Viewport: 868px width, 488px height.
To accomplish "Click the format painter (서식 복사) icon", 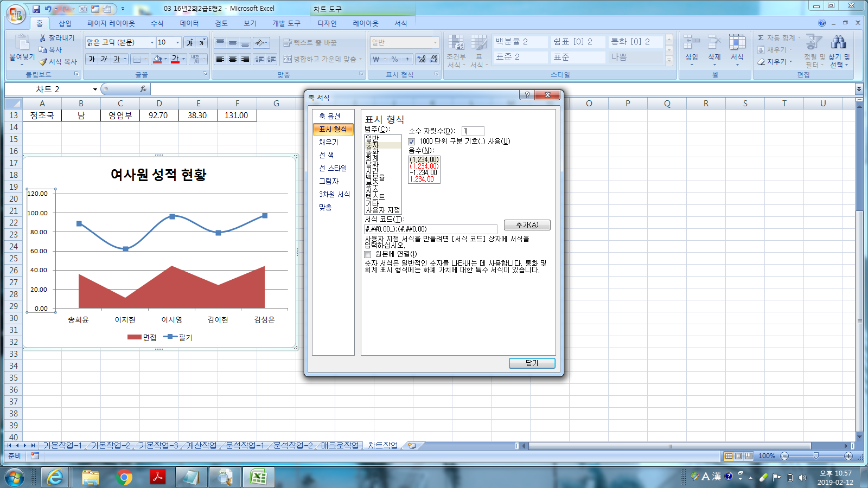I will [x=43, y=62].
